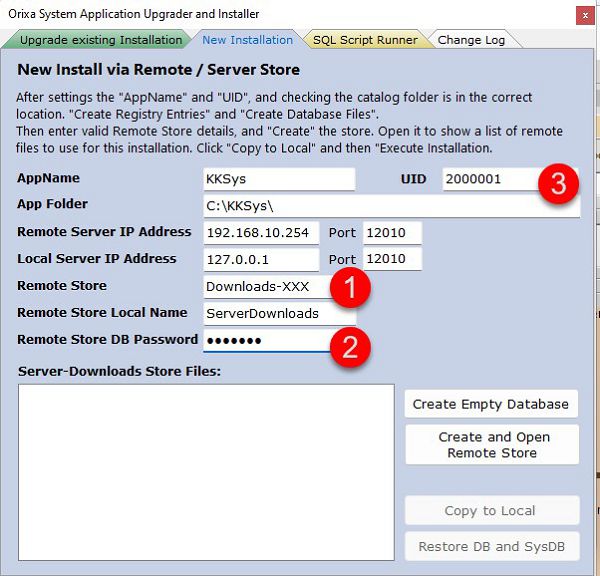Click the App Folder path field
Screen dimensions: 600x576
point(391,206)
